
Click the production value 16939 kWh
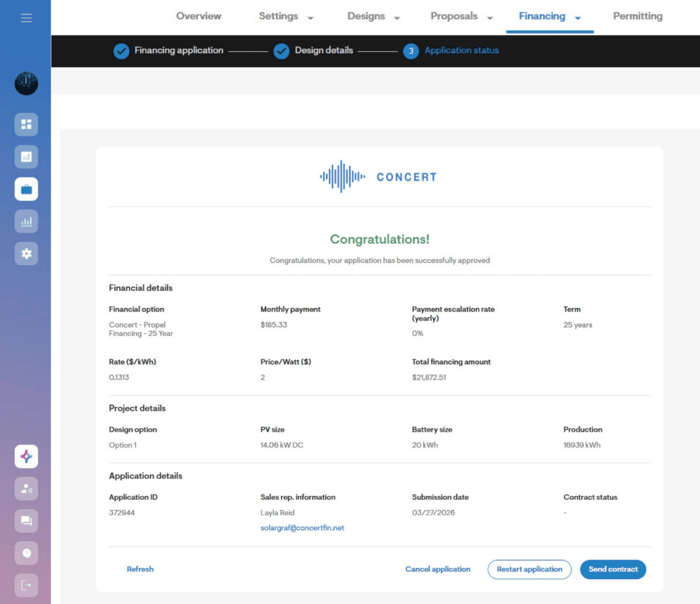(x=582, y=445)
